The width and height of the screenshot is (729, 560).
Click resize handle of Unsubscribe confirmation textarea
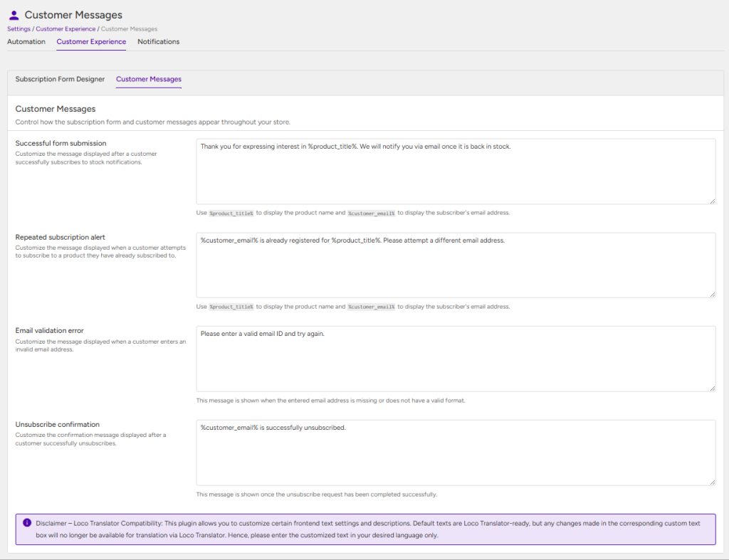[712, 482]
